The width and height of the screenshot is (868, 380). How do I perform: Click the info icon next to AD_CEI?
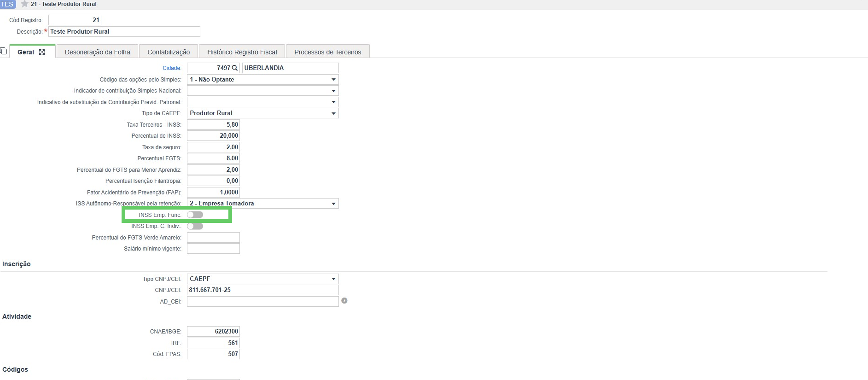point(344,301)
